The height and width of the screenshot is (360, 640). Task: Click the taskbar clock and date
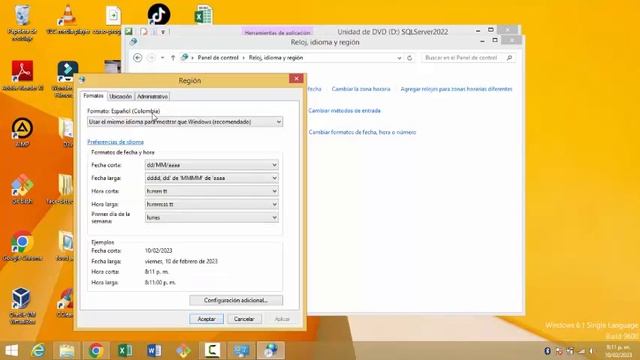pos(619,351)
